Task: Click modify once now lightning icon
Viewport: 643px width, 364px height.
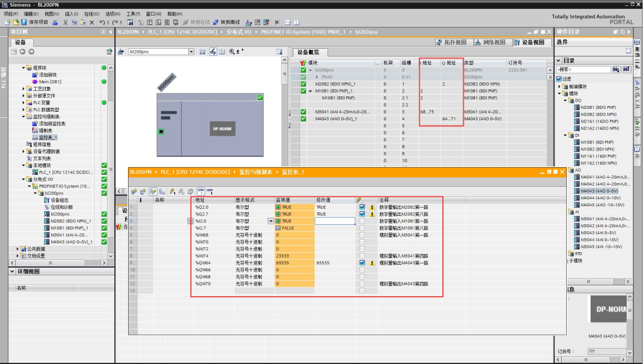Action: [x=172, y=191]
